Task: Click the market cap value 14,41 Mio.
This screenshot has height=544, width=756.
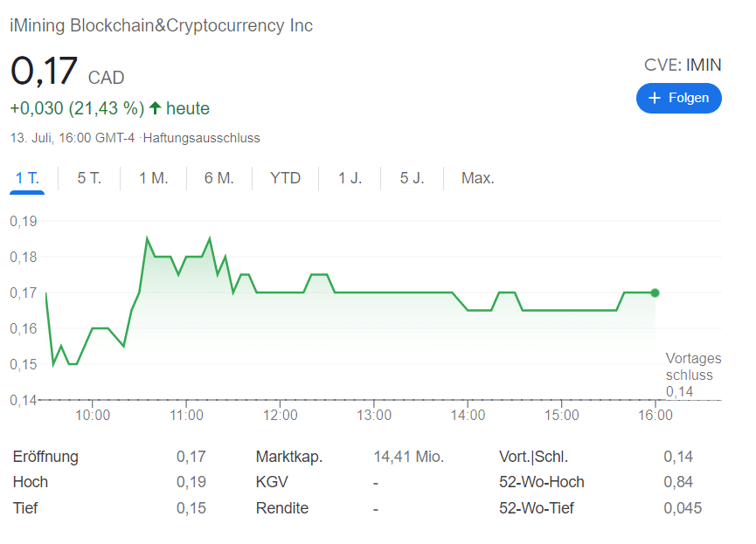Action: (409, 457)
